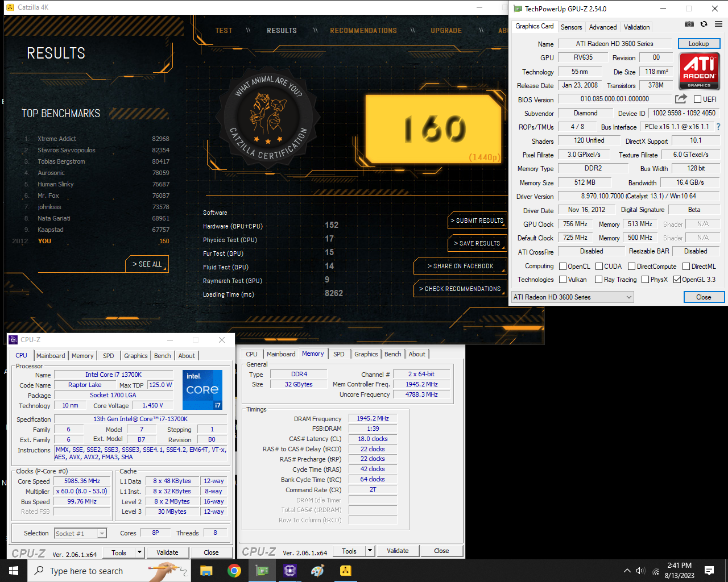The height and width of the screenshot is (582, 728).
Task: Open the Windows Start menu
Action: pyautogui.click(x=14, y=571)
